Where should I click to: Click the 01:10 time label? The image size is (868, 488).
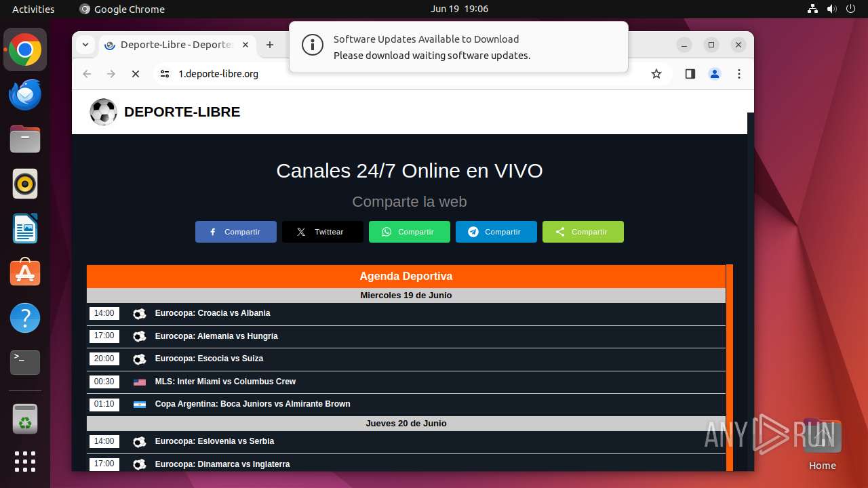point(104,404)
